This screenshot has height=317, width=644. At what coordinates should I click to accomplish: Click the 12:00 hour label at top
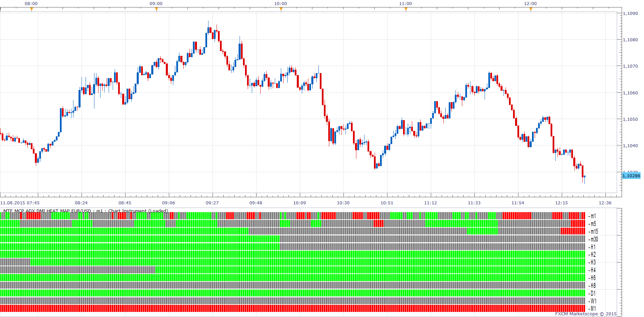click(x=530, y=4)
